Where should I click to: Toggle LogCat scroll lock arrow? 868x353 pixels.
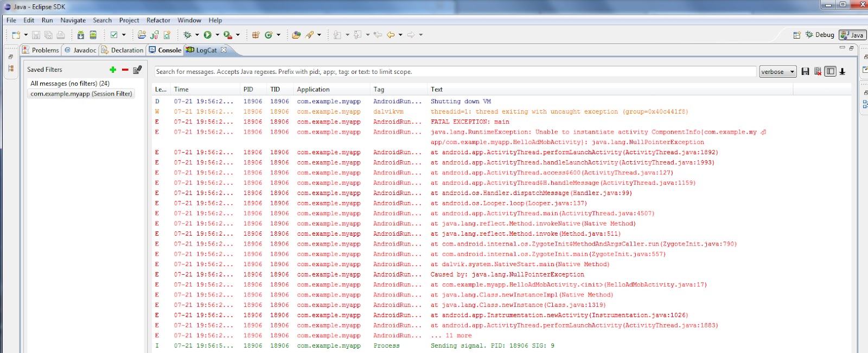point(843,72)
